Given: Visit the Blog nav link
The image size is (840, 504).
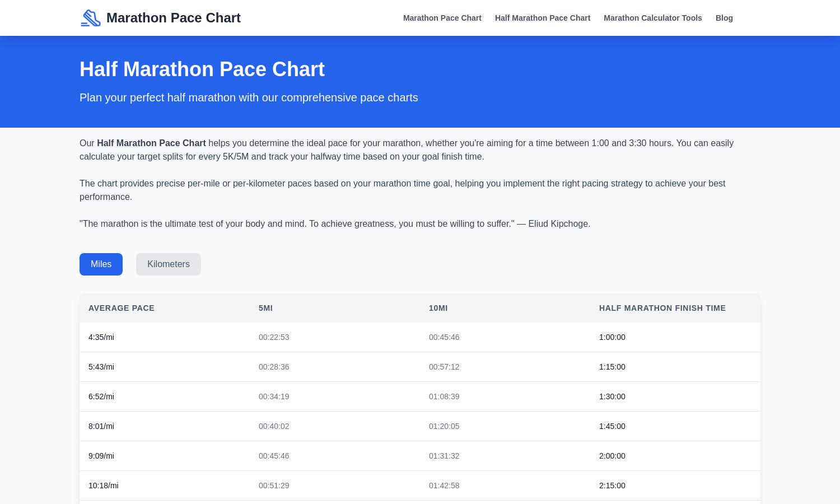Looking at the screenshot, I should pyautogui.click(x=724, y=18).
